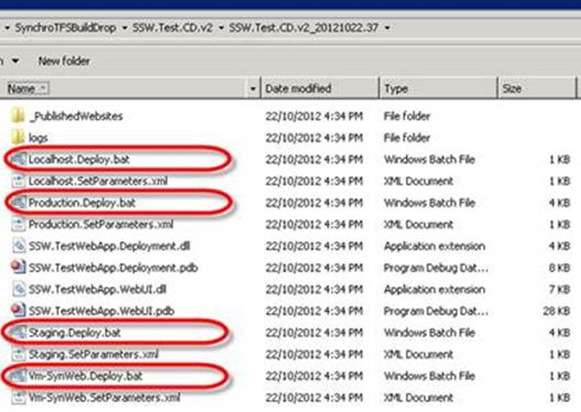Select the SSW.TestWebApp.WebUI.pdb icon
The image size is (581, 412).
point(19,310)
